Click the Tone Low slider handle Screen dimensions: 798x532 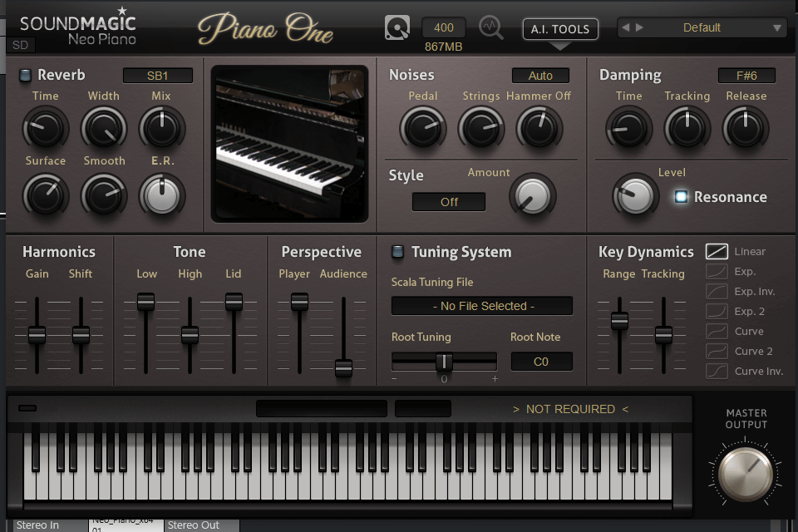(146, 302)
